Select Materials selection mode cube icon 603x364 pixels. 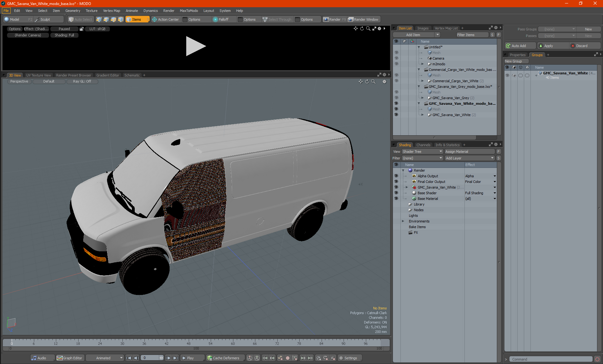coord(121,19)
